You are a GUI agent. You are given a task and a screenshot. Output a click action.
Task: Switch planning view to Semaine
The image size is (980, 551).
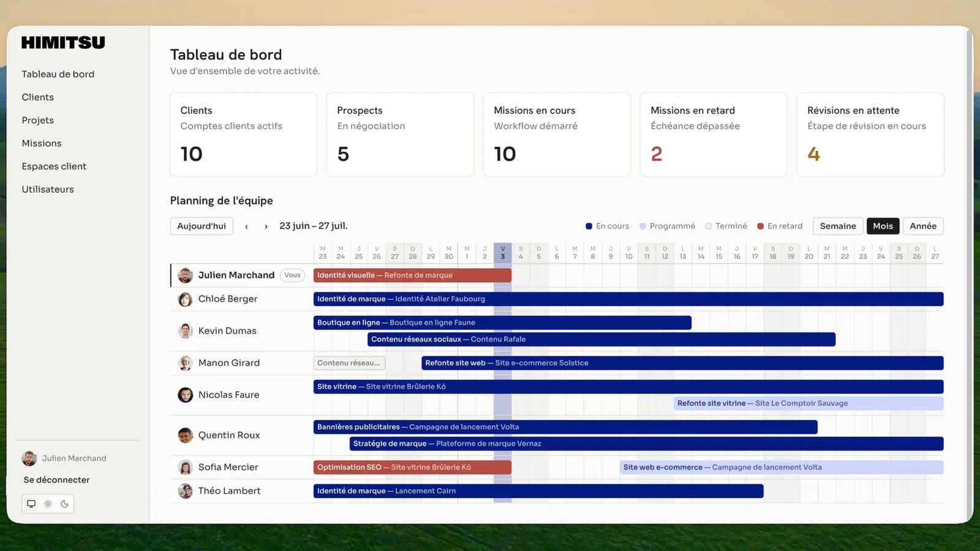(x=838, y=226)
